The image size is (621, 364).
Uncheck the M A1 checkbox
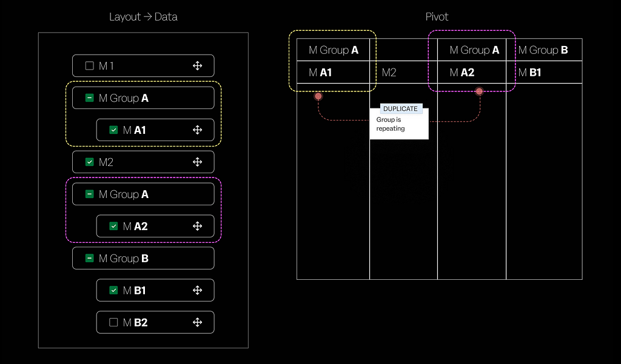(x=113, y=130)
